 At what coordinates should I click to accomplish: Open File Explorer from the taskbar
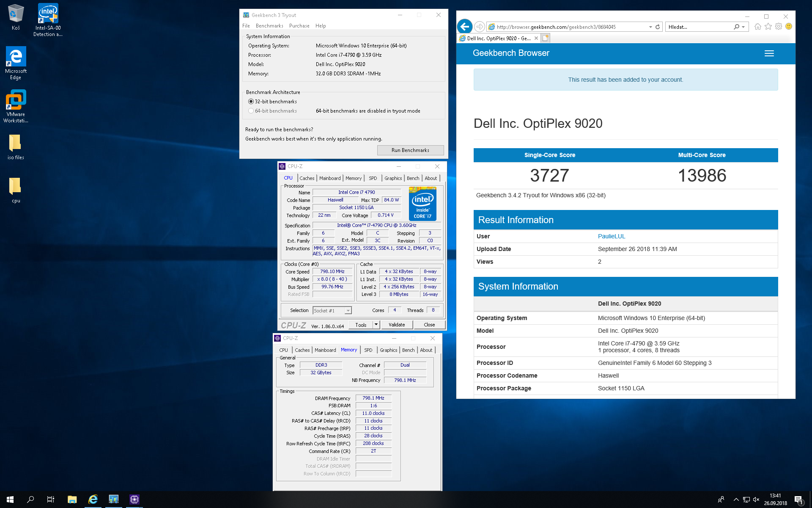click(x=72, y=500)
